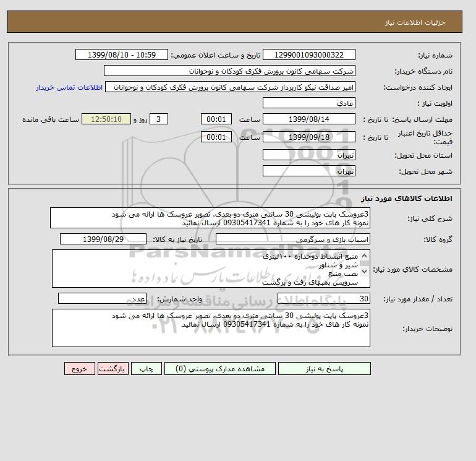
Task: Click the شماره نیاز label
Action: coord(435,55)
